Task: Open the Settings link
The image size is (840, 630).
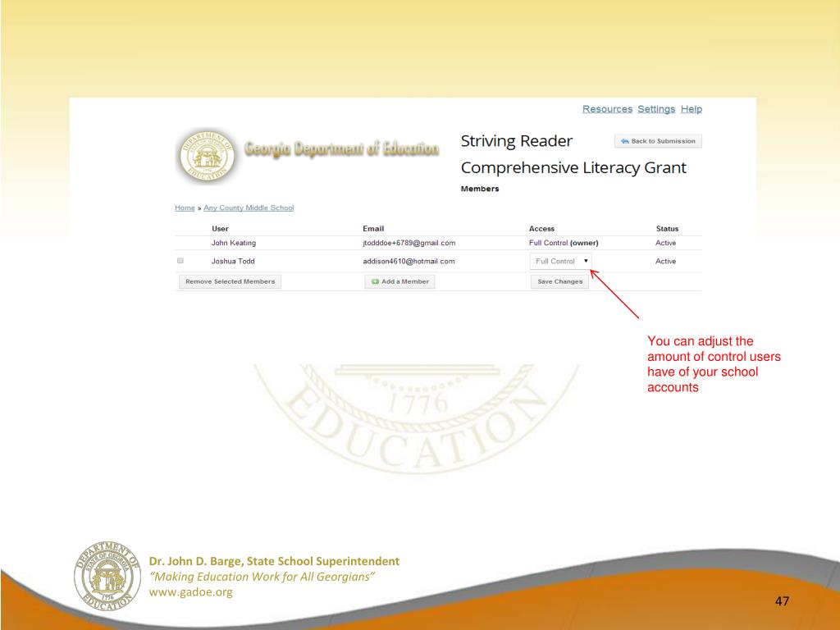Action: (x=656, y=109)
